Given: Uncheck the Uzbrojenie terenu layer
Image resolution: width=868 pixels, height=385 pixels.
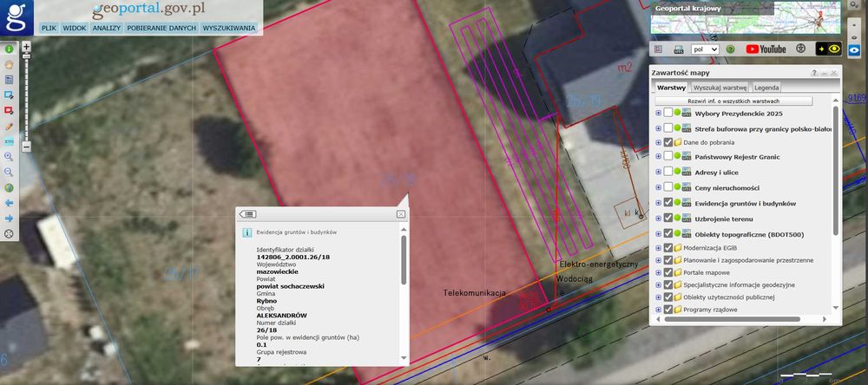Looking at the screenshot, I should 668,219.
